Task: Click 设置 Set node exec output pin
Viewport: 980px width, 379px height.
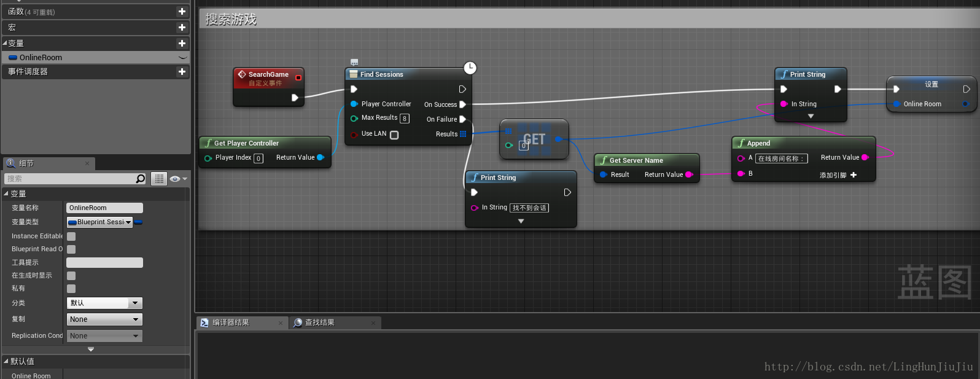Action: coord(966,89)
